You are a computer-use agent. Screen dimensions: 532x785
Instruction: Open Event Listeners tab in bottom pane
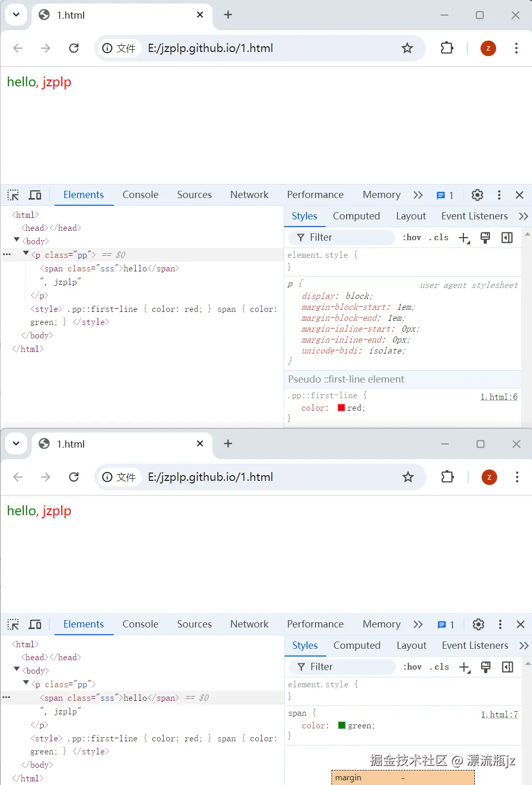tap(475, 646)
